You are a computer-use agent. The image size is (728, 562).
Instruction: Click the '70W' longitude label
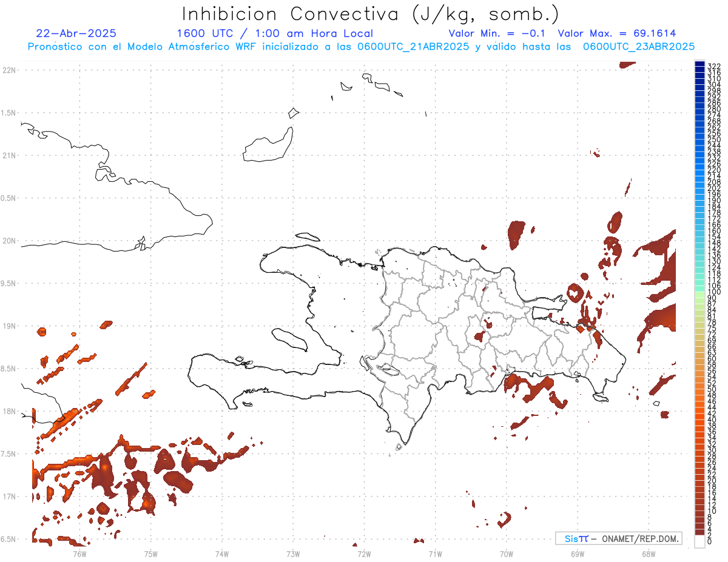click(x=507, y=554)
